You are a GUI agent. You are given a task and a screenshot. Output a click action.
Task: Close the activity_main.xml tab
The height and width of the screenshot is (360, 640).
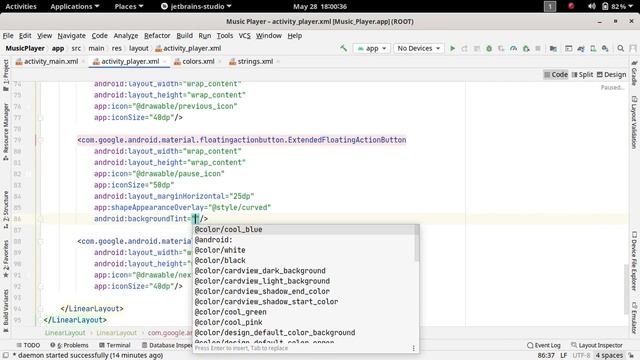coord(83,62)
